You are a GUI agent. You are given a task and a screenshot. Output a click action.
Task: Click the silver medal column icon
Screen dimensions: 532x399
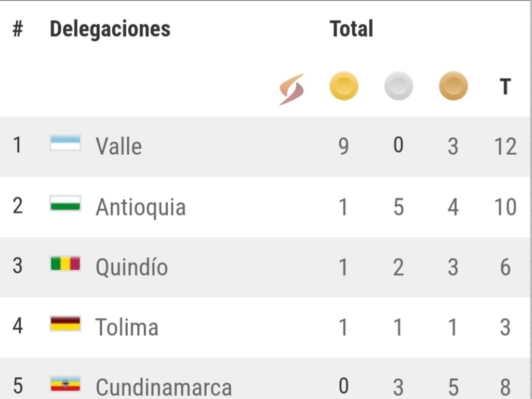click(x=398, y=86)
